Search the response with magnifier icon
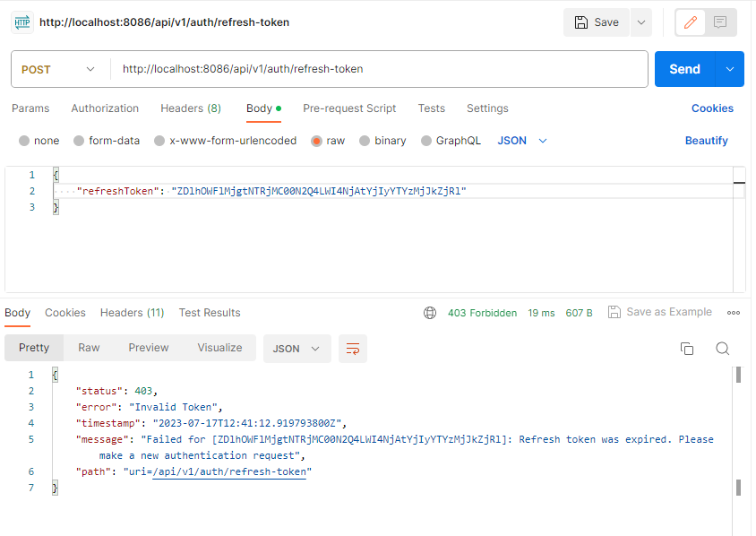The width and height of the screenshot is (756, 536). coord(722,349)
